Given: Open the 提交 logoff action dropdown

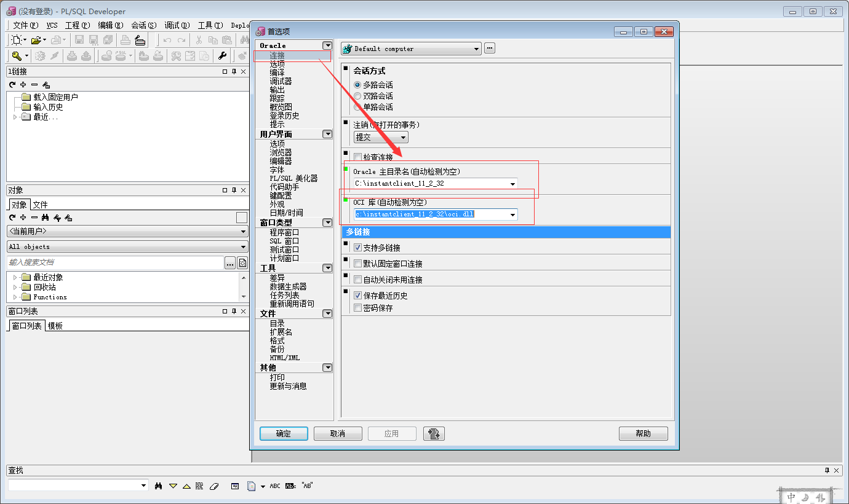Looking at the screenshot, I should [381, 138].
